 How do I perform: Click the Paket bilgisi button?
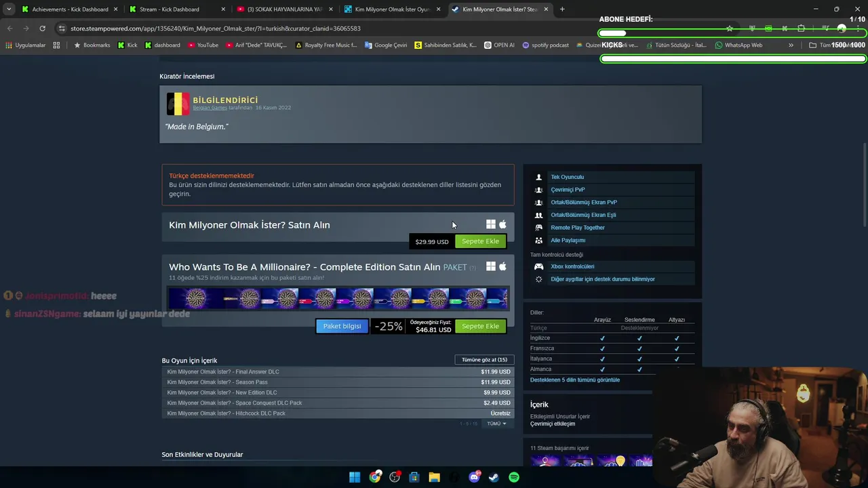point(342,326)
